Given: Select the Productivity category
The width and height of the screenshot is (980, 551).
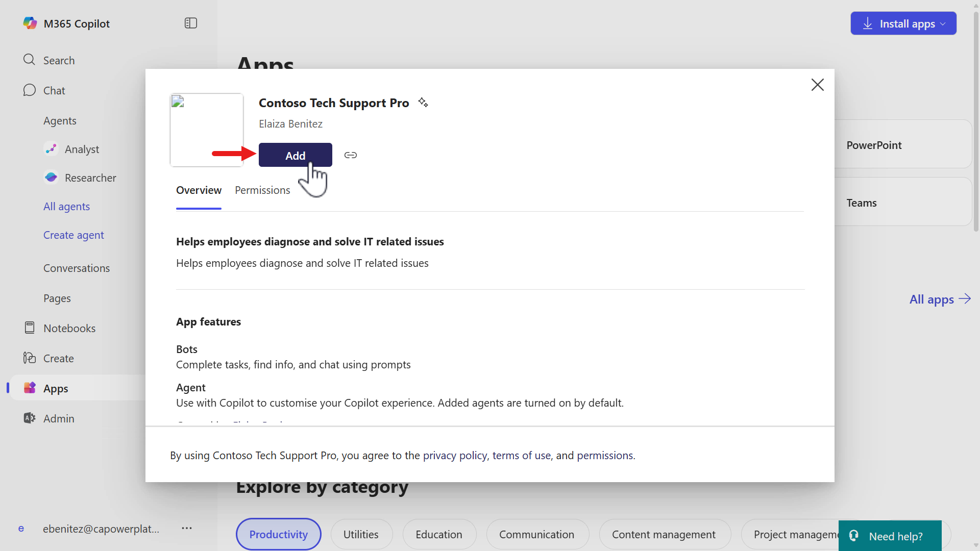Looking at the screenshot, I should click(x=278, y=534).
